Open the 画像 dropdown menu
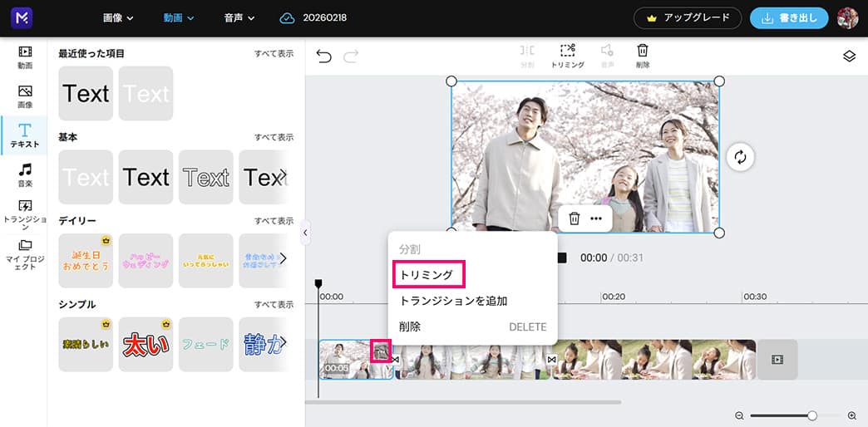868x427 pixels. click(x=118, y=18)
